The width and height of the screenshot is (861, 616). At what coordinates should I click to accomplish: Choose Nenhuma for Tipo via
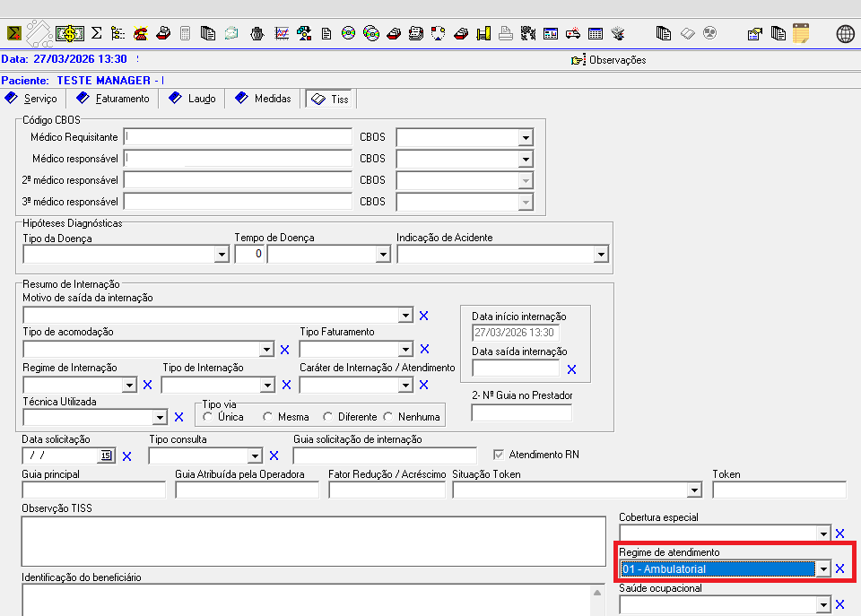388,417
